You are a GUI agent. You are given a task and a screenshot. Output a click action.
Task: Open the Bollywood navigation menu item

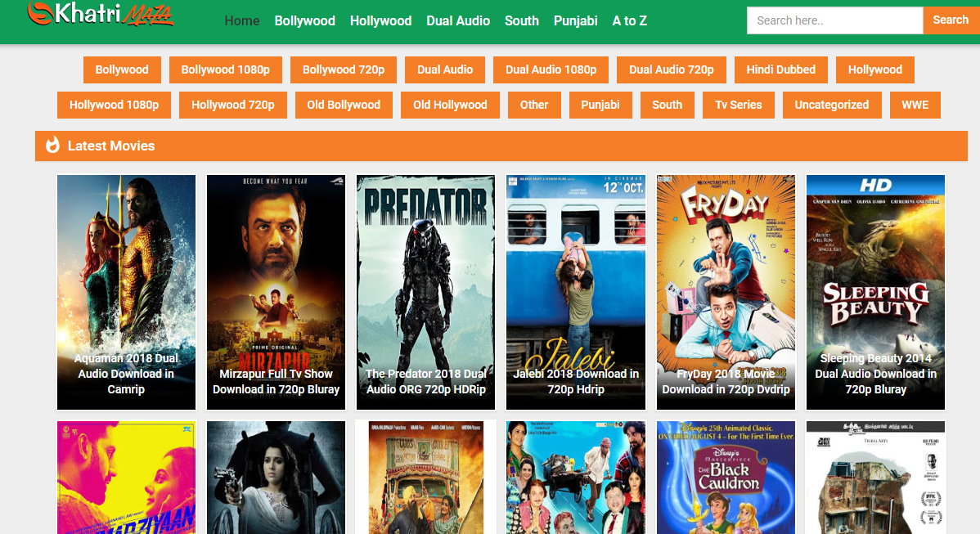click(x=304, y=20)
